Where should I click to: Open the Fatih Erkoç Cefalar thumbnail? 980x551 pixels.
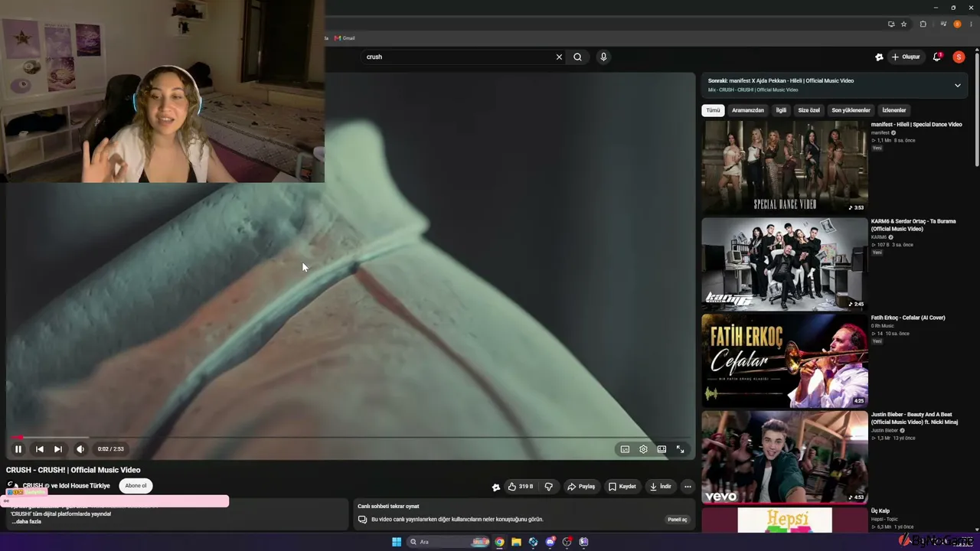pyautogui.click(x=785, y=360)
